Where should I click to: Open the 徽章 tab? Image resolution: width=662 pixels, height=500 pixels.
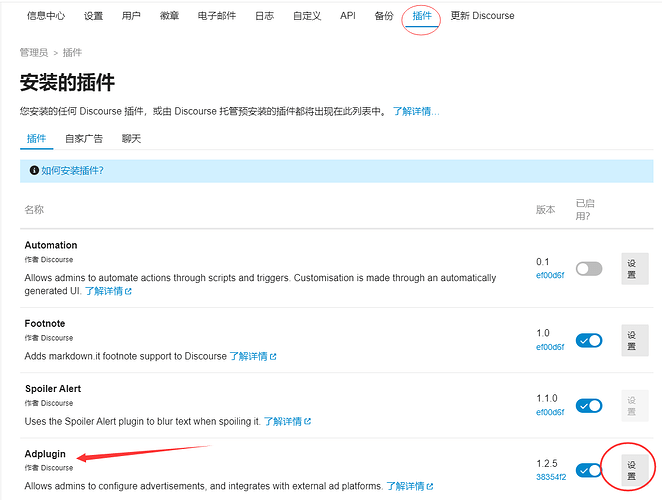169,16
